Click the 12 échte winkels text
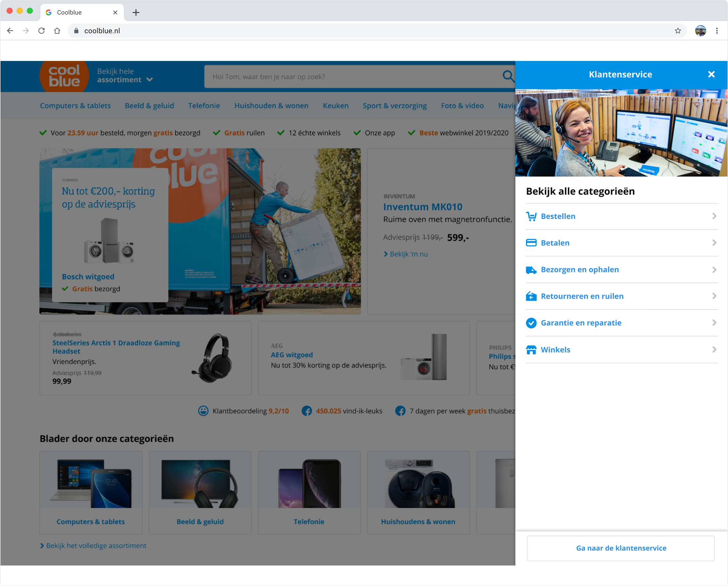This screenshot has height=586, width=728. (314, 133)
